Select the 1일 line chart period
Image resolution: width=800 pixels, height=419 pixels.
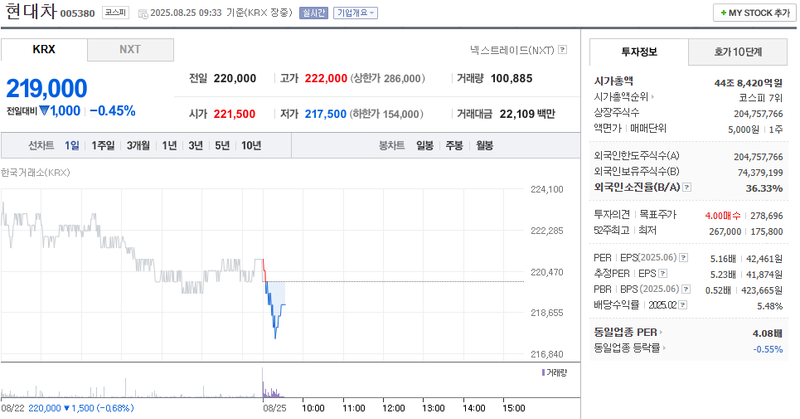pyautogui.click(x=71, y=145)
